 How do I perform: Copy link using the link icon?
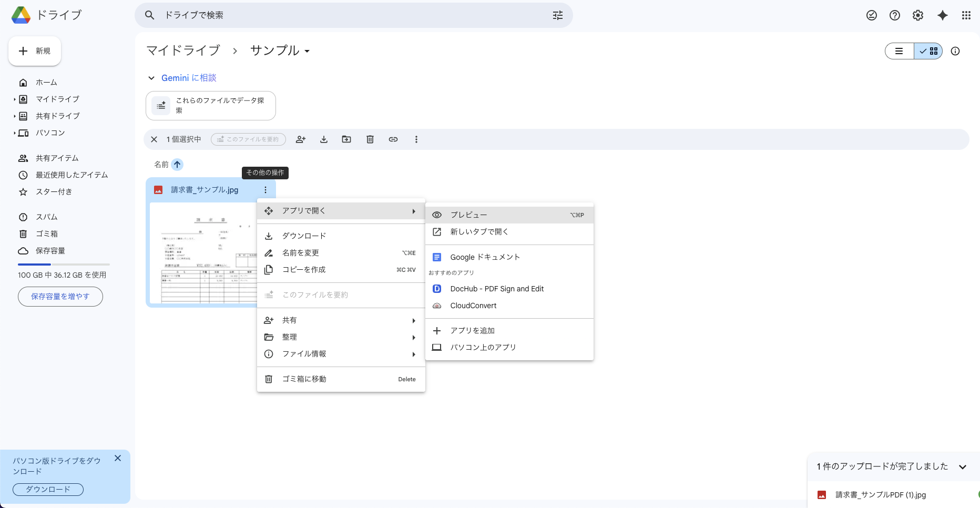(393, 139)
